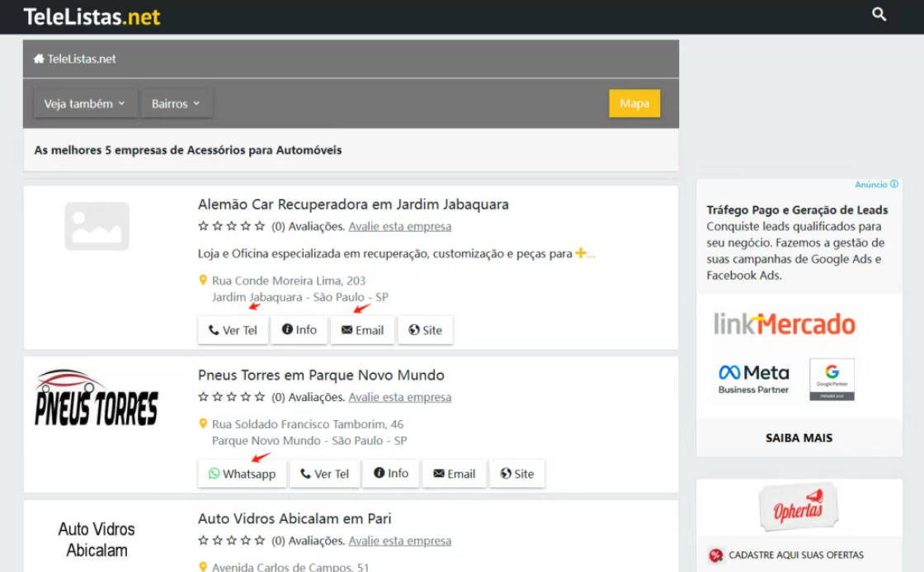Click the yellow Mapa button

coord(634,103)
